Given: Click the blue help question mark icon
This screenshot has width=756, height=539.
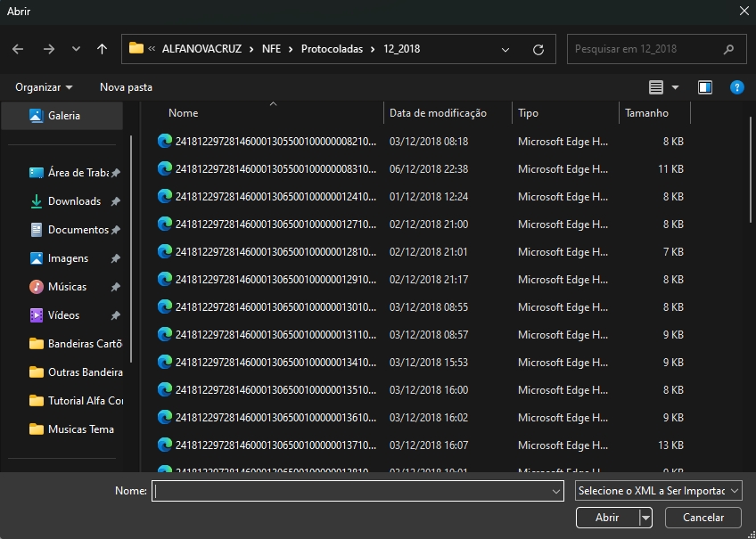Looking at the screenshot, I should (x=736, y=87).
